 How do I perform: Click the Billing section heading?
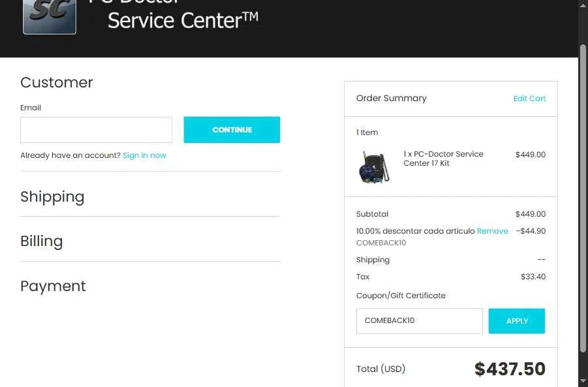[x=42, y=241]
